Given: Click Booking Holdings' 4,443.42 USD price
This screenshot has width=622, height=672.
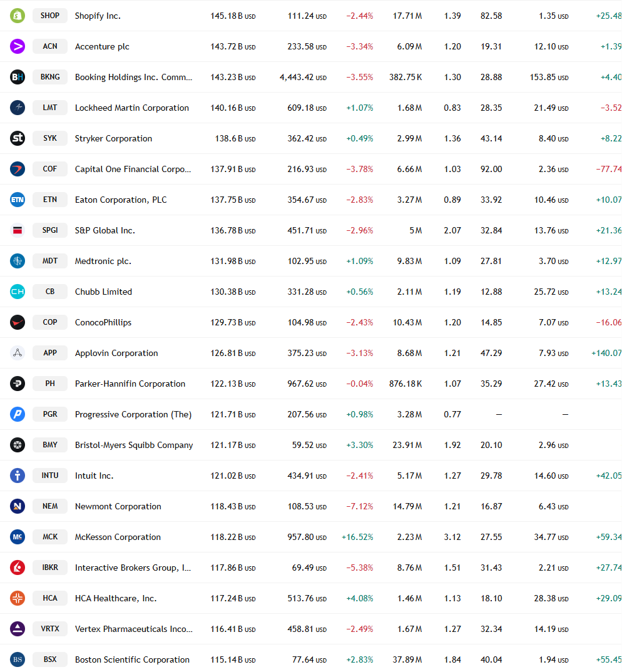Looking at the screenshot, I should click(303, 78).
